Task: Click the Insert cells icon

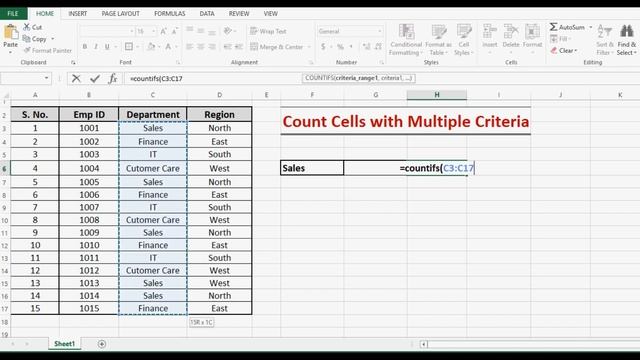Action: (489, 31)
